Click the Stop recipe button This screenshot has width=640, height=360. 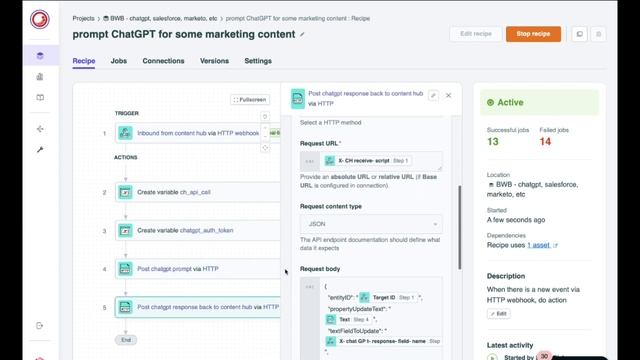533,34
